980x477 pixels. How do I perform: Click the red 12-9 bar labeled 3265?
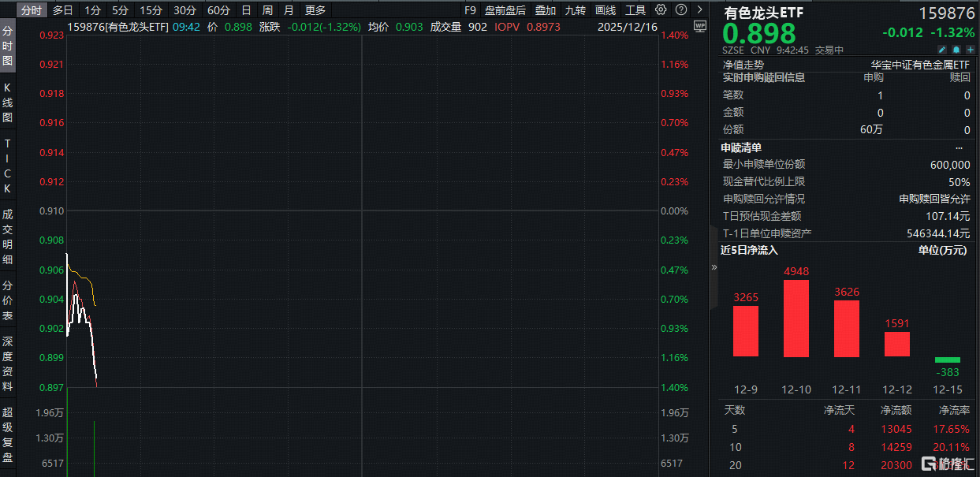746,331
